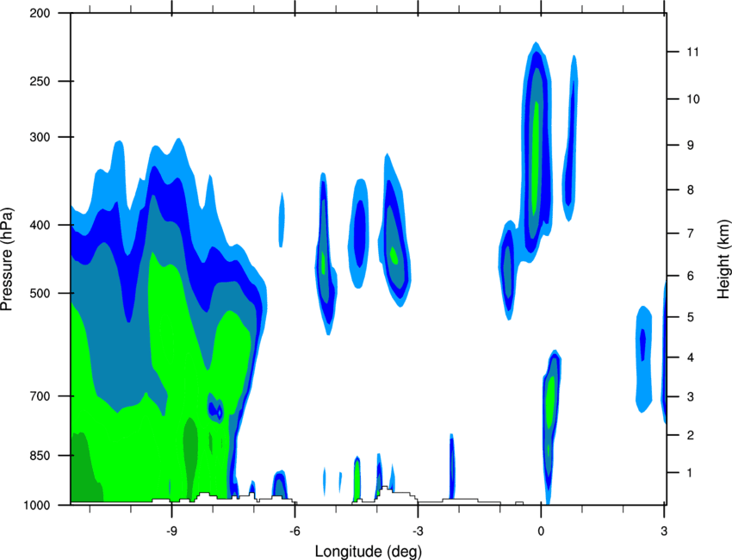Viewport: 732px width, 560px height.
Task: Click the 'Height (km)' axis title
Action: [x=723, y=258]
